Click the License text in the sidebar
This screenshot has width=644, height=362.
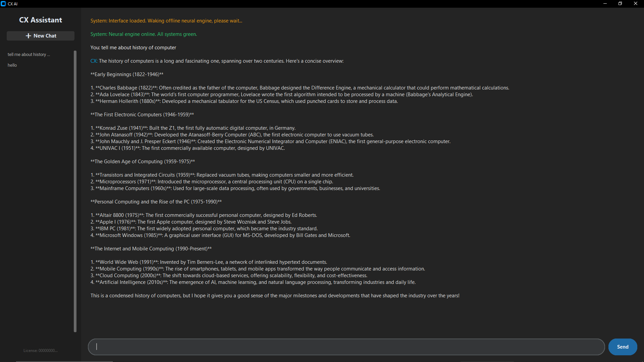pos(41,351)
